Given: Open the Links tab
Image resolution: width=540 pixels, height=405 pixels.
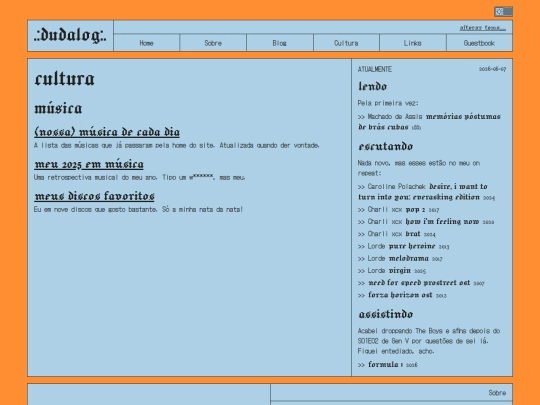Looking at the screenshot, I should (x=413, y=43).
